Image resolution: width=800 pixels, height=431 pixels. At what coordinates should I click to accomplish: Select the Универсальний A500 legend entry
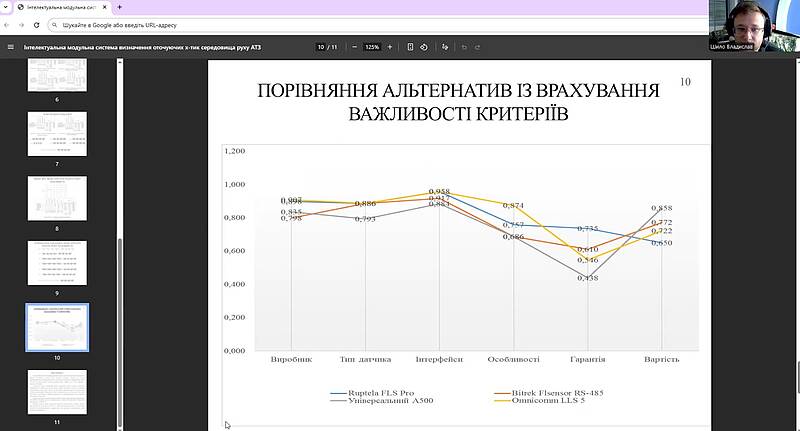[382, 401]
